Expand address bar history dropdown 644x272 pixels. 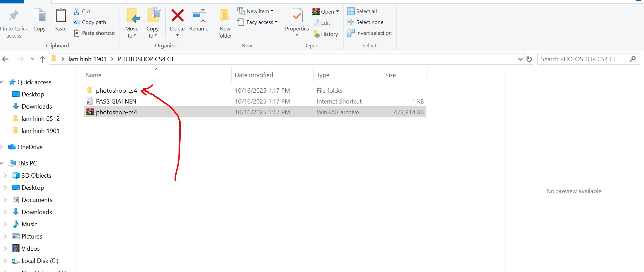(520, 59)
